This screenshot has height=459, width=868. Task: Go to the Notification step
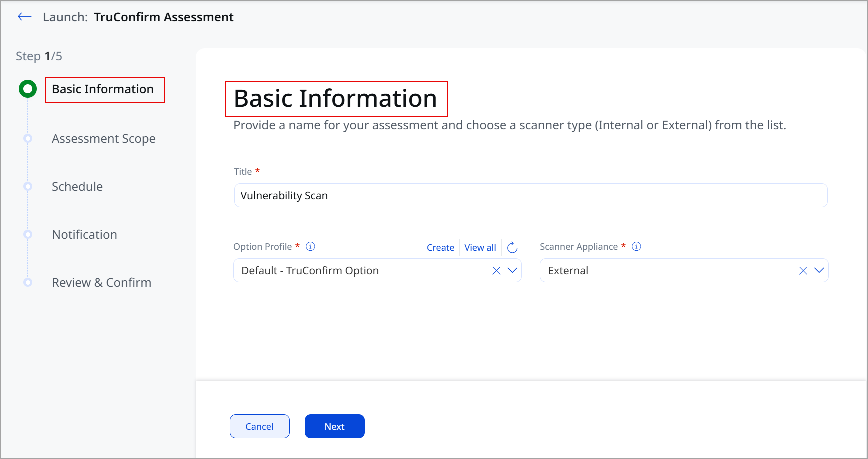(85, 234)
